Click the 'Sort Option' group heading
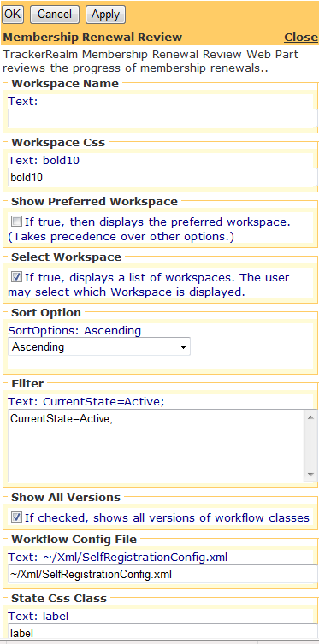The height and width of the screenshot is (644, 319). tap(46, 312)
